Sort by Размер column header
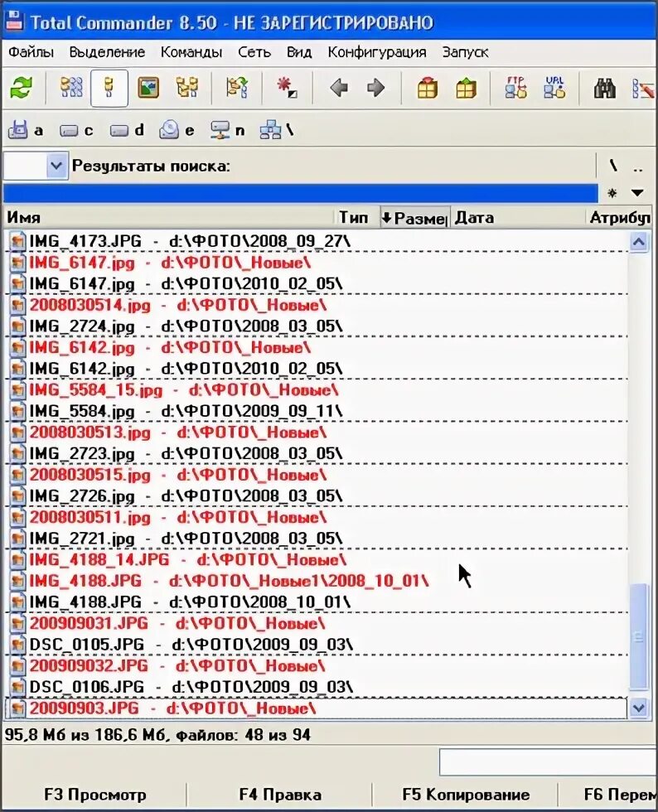 tap(415, 217)
